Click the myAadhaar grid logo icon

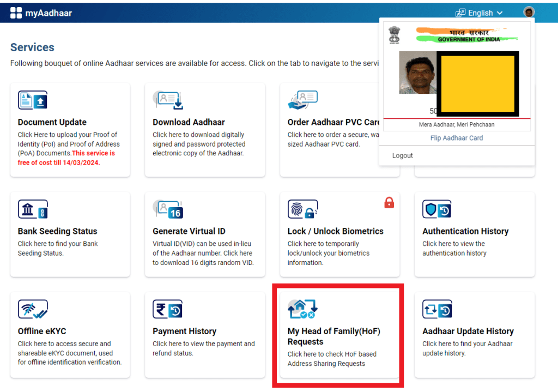pyautogui.click(x=16, y=13)
